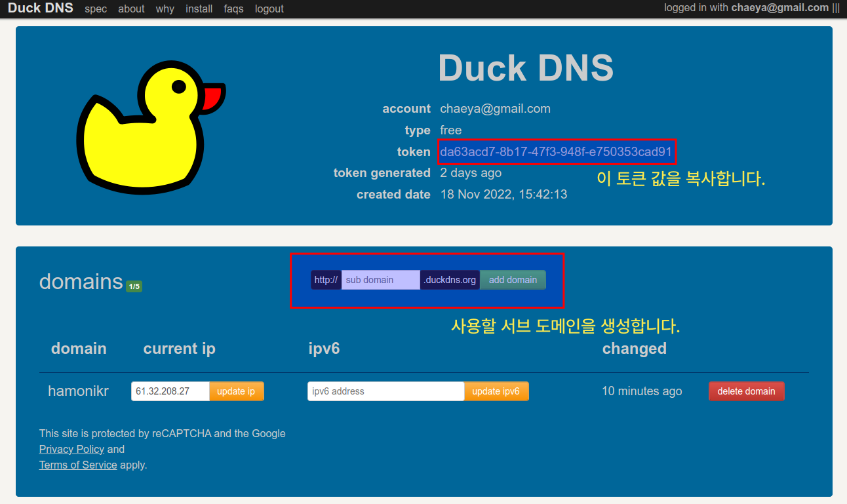Click the '10 minutes ago' changed value
847x504 pixels.
coord(642,391)
